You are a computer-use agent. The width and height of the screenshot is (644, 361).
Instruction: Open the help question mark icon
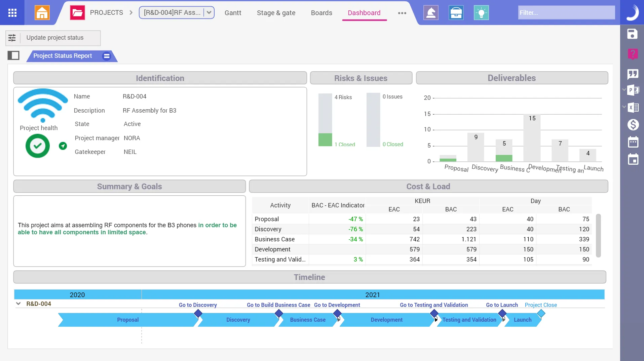pos(632,54)
